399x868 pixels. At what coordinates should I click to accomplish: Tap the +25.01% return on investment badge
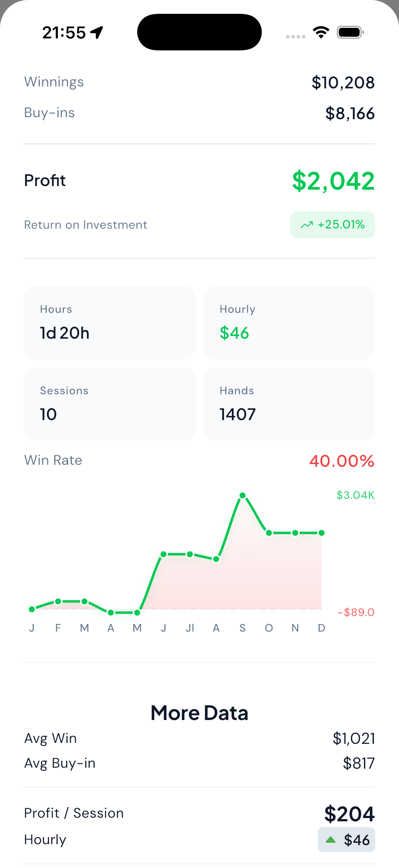pos(332,225)
